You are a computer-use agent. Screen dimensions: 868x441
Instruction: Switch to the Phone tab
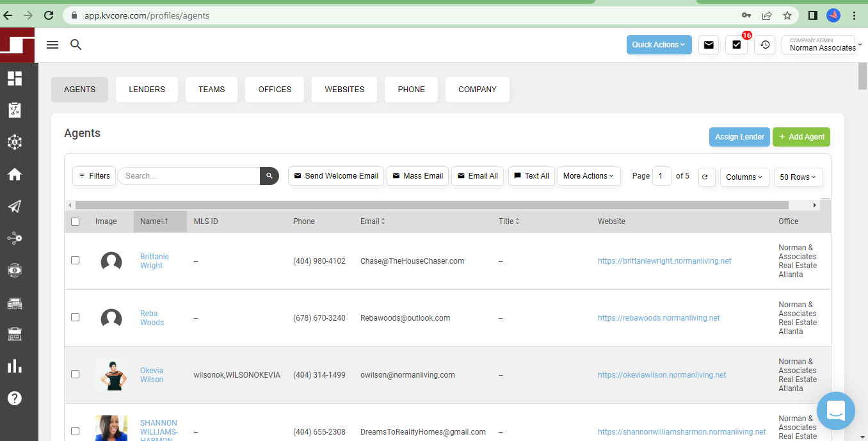(x=411, y=90)
